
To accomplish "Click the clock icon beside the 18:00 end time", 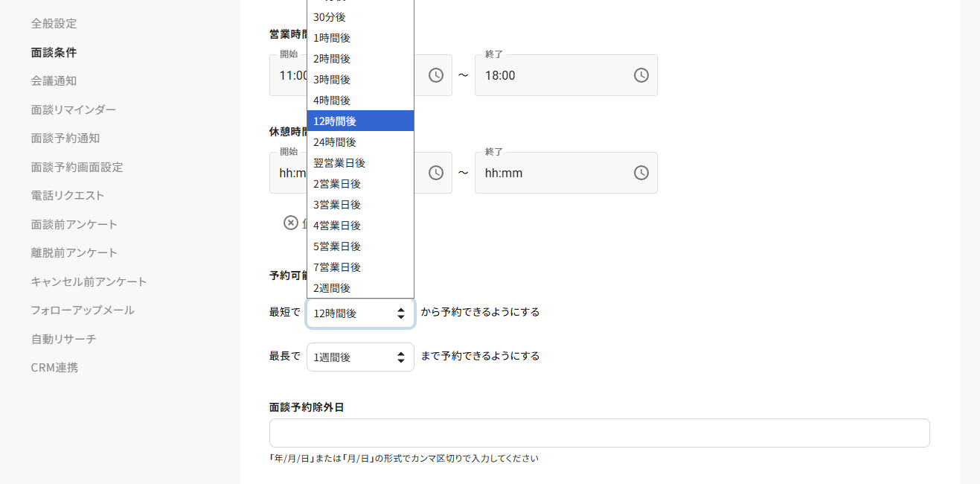I will 641,75.
